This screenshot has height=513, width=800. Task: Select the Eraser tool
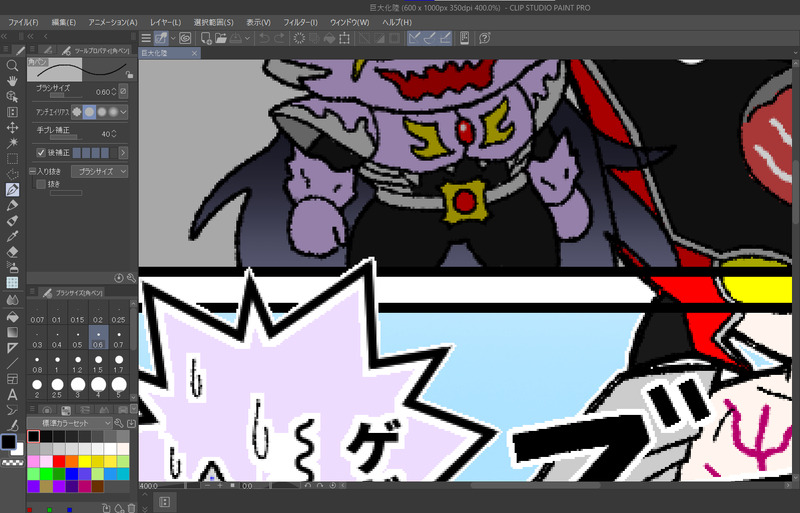coord(12,252)
